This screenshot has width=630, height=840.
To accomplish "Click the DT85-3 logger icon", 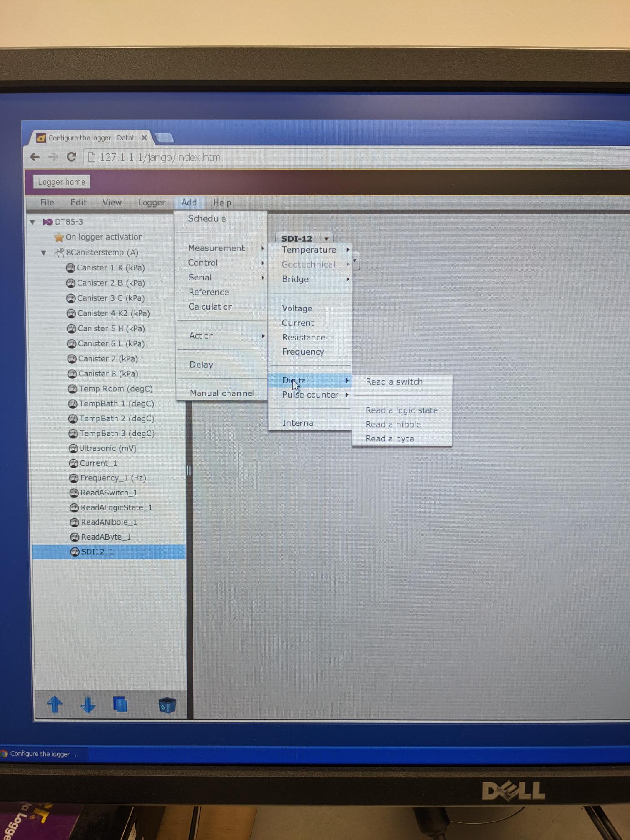I will click(47, 222).
